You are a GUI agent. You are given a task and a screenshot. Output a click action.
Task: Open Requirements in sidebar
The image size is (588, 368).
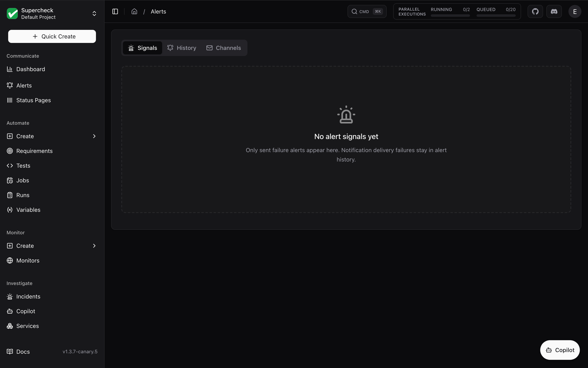(52, 151)
